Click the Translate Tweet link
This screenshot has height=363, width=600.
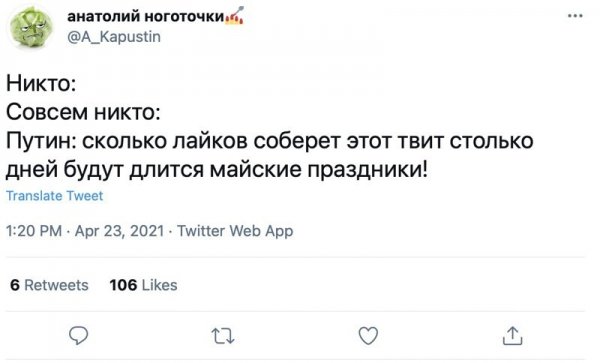55,196
